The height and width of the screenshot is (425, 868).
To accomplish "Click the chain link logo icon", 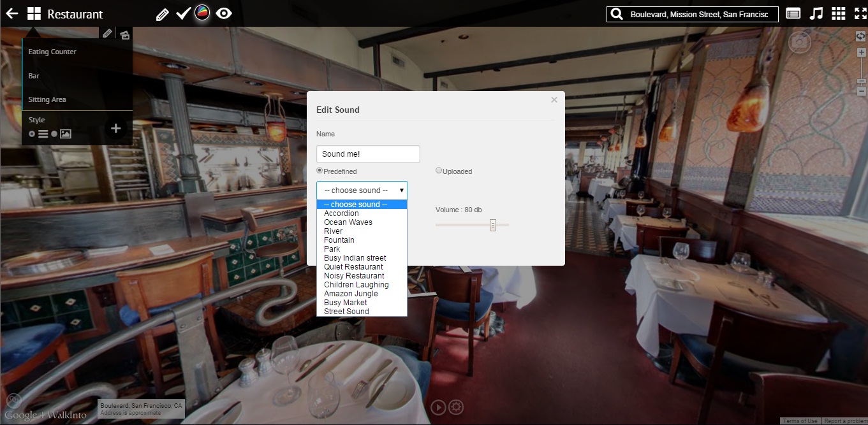I will (x=13, y=401).
